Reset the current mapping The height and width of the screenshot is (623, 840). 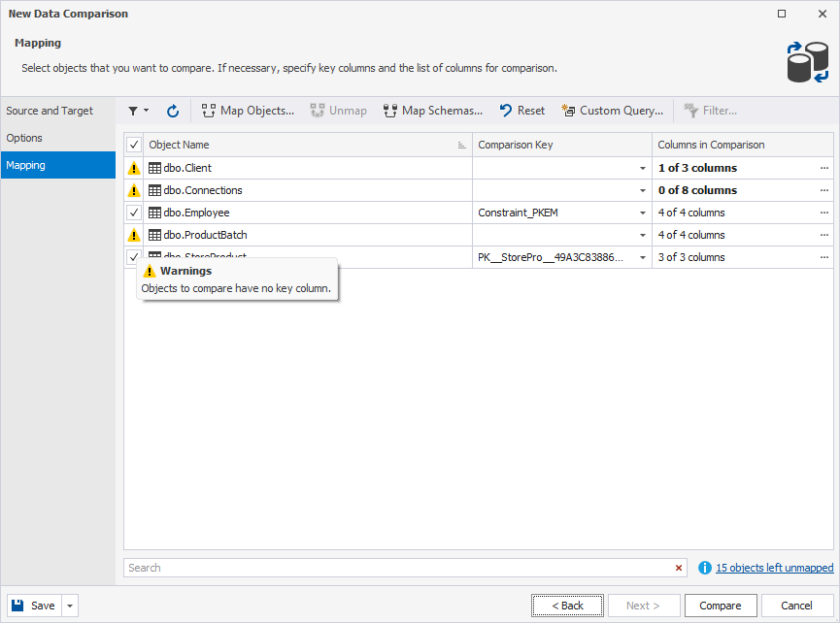[x=521, y=111]
